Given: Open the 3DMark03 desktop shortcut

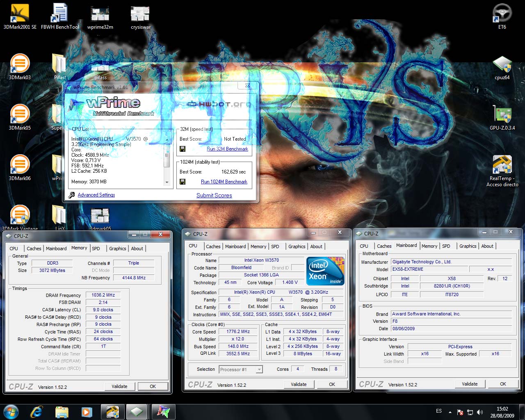Looking at the screenshot, I should coord(20,66).
